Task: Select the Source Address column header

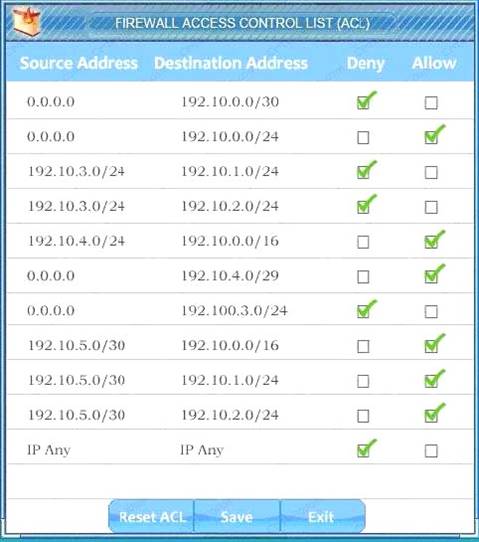Action: pyautogui.click(x=79, y=63)
